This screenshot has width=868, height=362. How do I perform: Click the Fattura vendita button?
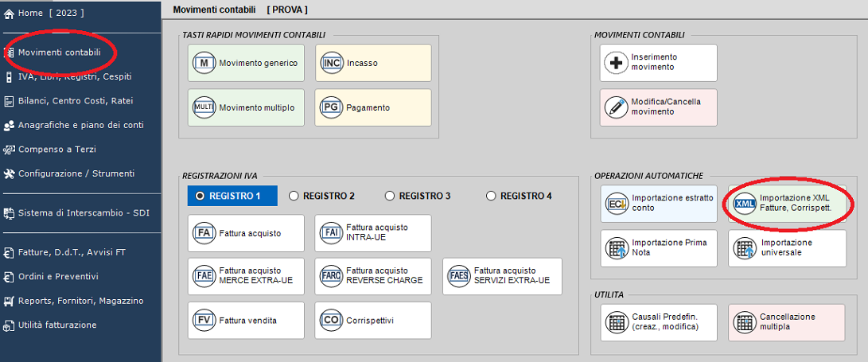(x=246, y=321)
